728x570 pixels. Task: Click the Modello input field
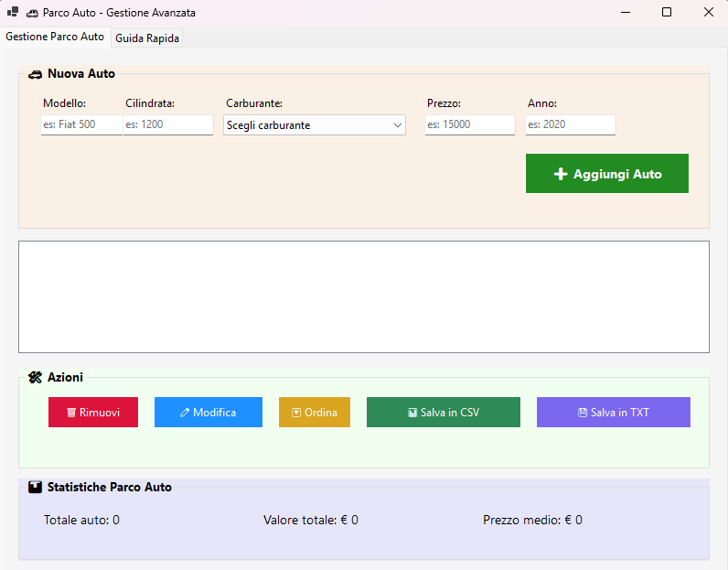pyautogui.click(x=81, y=124)
